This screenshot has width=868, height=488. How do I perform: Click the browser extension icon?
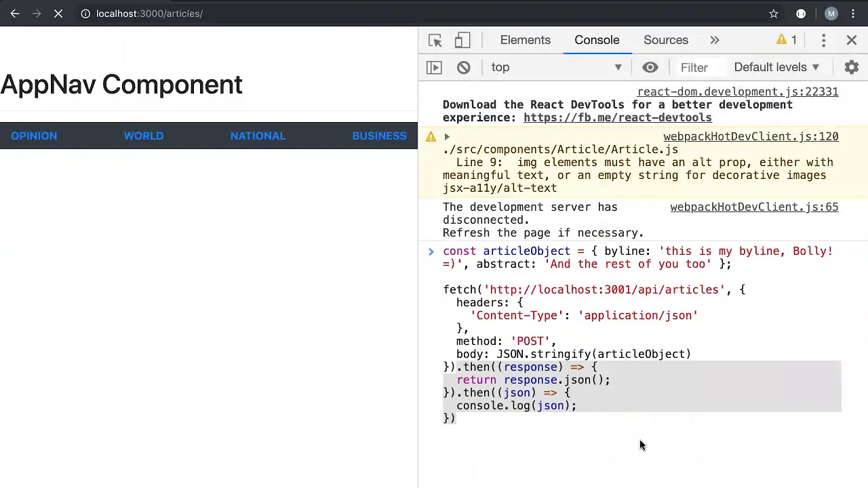pos(801,14)
